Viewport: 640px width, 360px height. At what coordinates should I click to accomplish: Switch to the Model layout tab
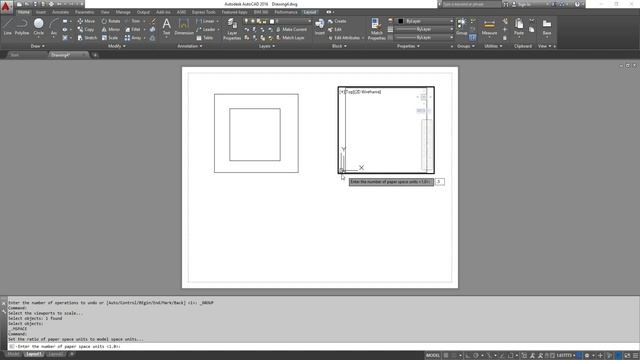tap(13, 354)
